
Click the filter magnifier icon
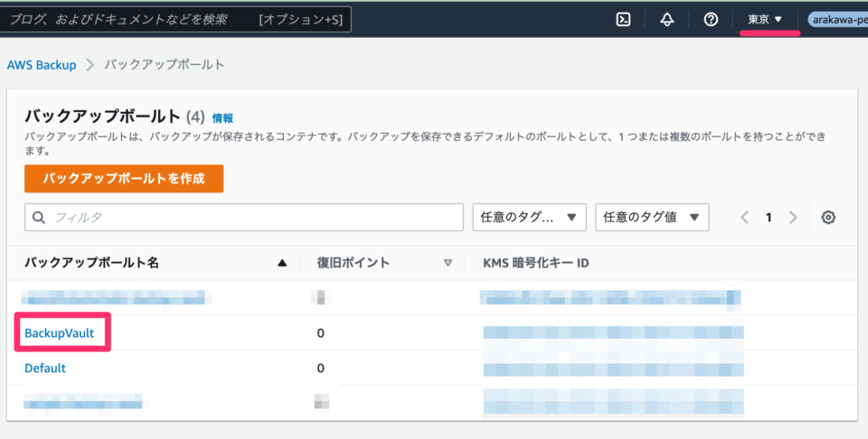tap(39, 218)
